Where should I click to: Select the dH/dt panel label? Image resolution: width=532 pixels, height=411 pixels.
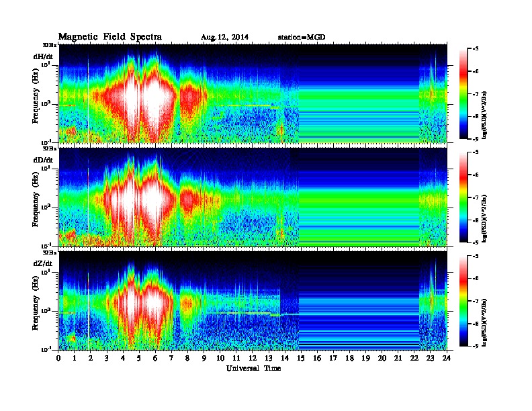(43, 56)
